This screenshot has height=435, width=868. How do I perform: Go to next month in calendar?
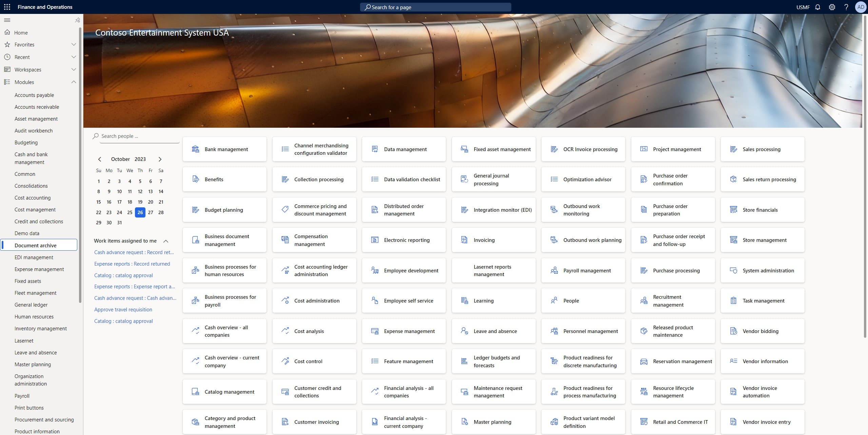[x=160, y=159]
